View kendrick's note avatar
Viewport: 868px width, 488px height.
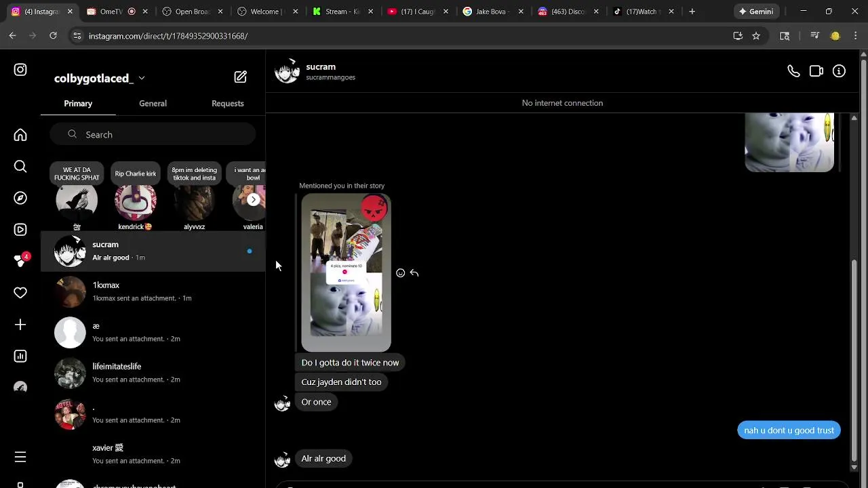click(135, 201)
